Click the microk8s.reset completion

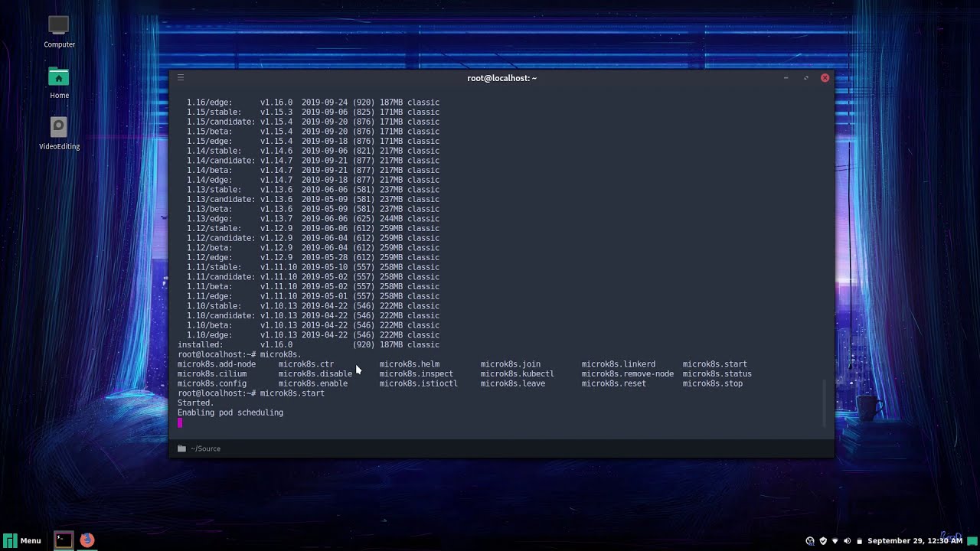pos(614,383)
